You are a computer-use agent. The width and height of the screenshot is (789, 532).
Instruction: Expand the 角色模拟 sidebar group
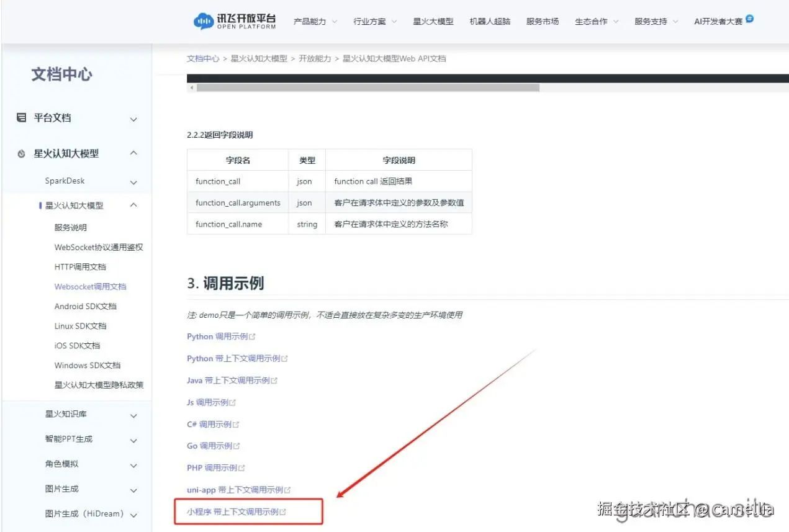click(x=133, y=465)
